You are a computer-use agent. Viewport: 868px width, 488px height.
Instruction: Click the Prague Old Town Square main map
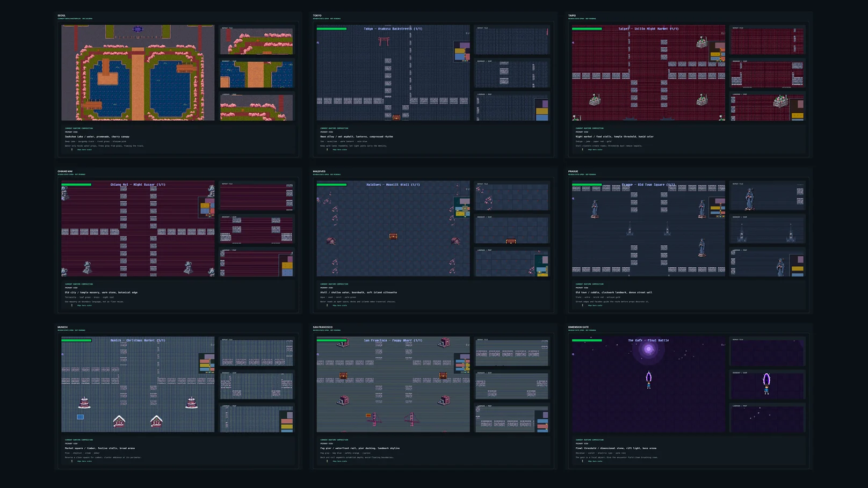coord(648,229)
